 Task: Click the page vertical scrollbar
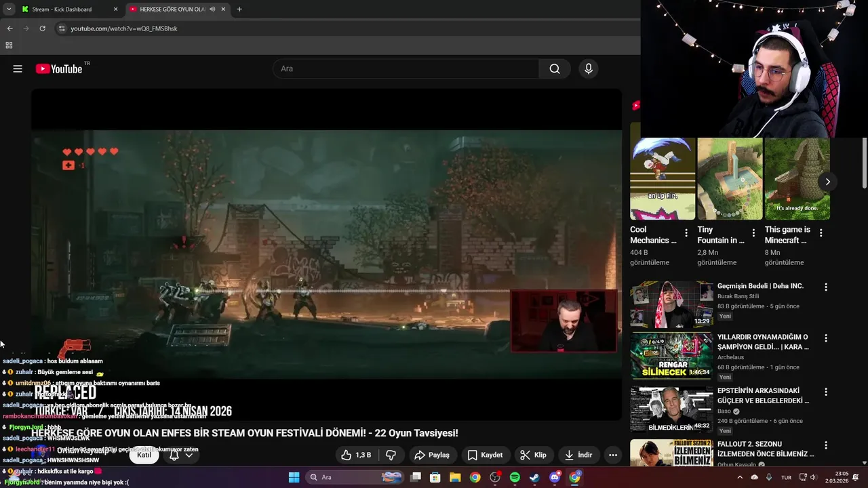tap(865, 163)
